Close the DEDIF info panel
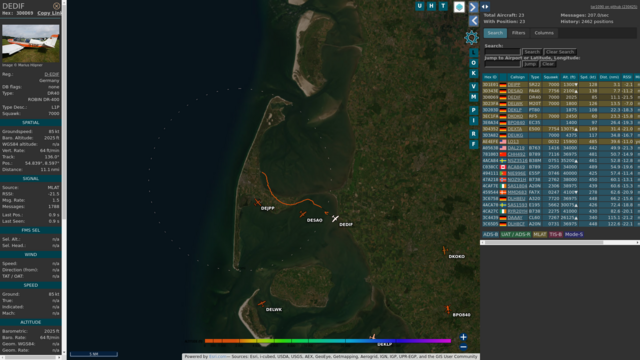 [56, 6]
